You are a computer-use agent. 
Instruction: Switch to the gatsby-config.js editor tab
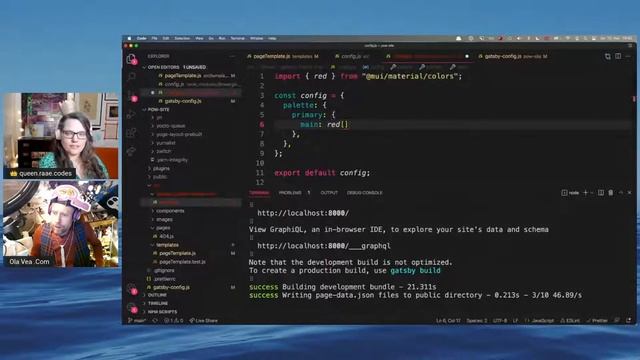click(x=513, y=56)
